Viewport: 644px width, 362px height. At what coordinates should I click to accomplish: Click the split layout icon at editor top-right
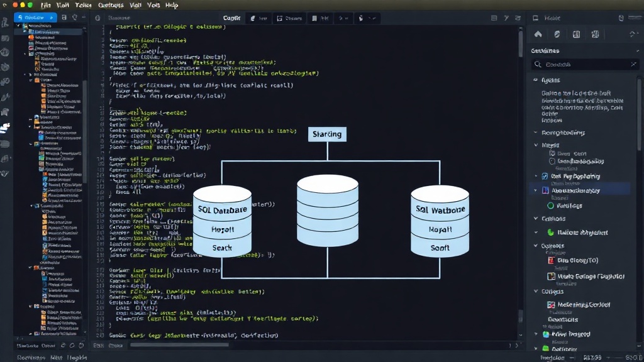pyautogui.click(x=494, y=18)
